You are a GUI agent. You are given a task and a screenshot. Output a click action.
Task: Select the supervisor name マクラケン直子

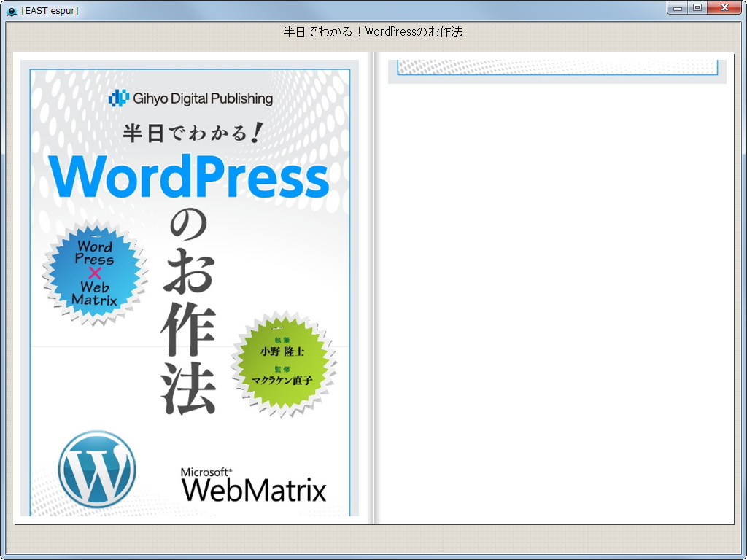coord(280,380)
